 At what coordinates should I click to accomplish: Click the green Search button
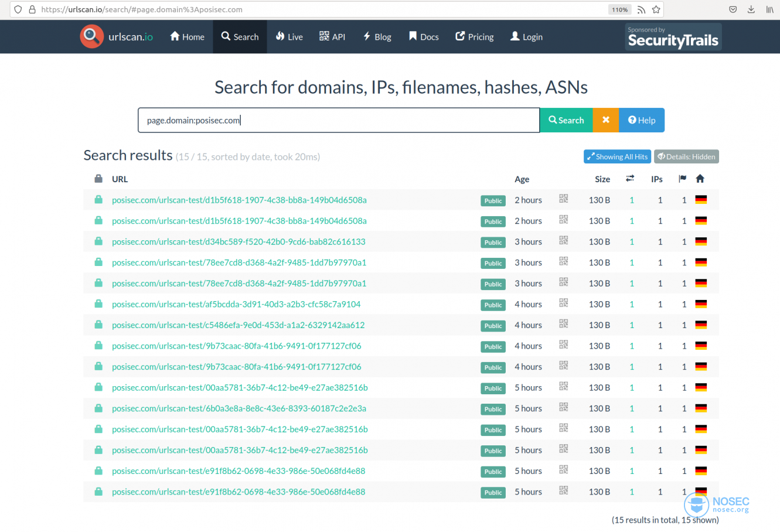[566, 120]
